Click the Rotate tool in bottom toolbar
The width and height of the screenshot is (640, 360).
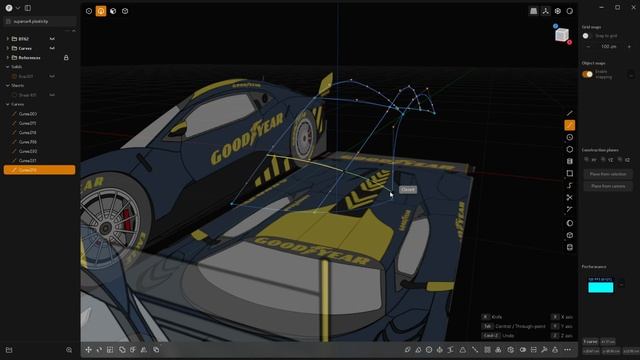pos(99,350)
